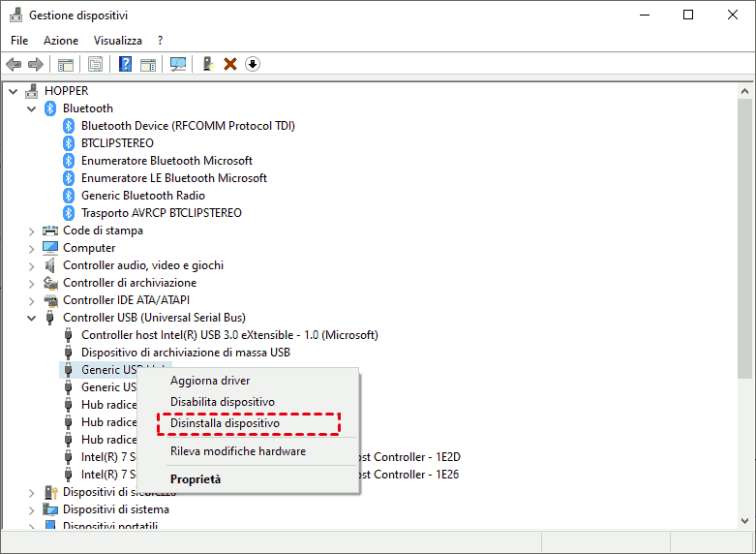Image resolution: width=756 pixels, height=554 pixels.
Task: Click the vertical scrollbar down arrow
Action: point(744,521)
